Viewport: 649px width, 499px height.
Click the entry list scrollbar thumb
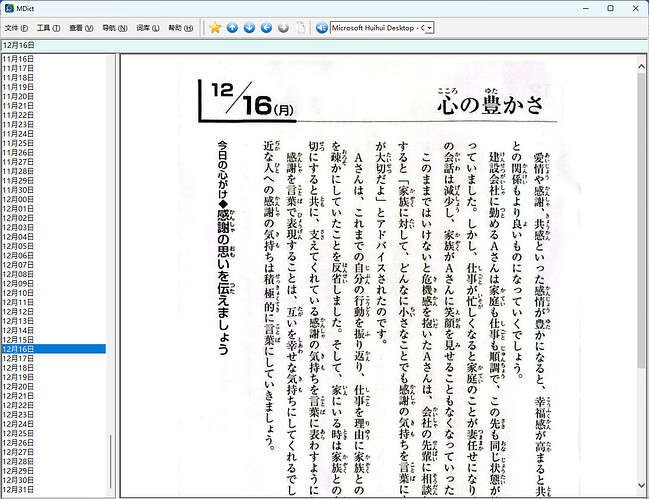click(x=111, y=462)
